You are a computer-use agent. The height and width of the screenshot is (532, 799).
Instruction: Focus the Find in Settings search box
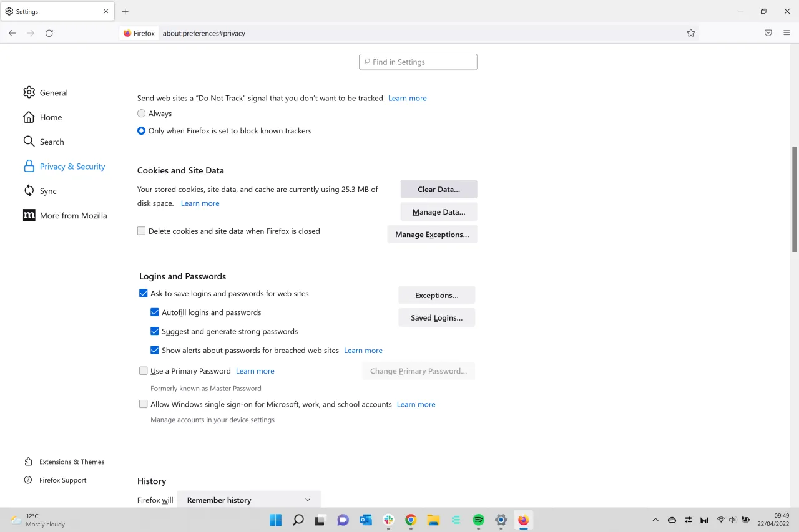pyautogui.click(x=418, y=62)
